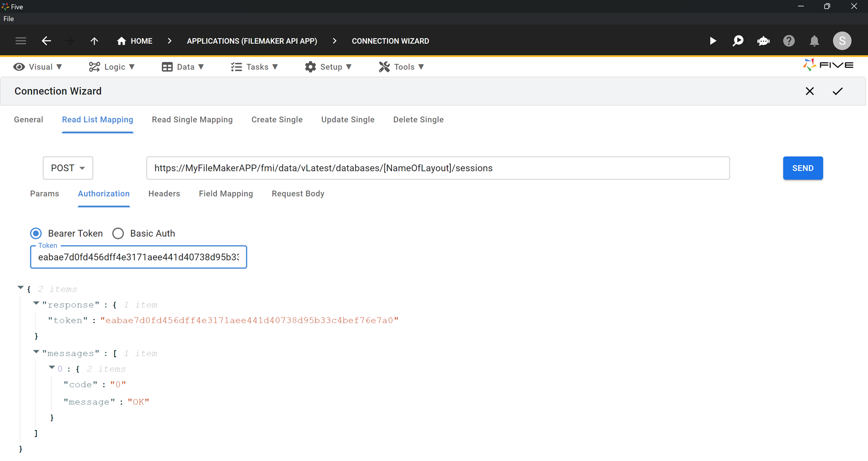Click the back arrow in toolbar
Screen dimensions: 868x461
[46, 41]
